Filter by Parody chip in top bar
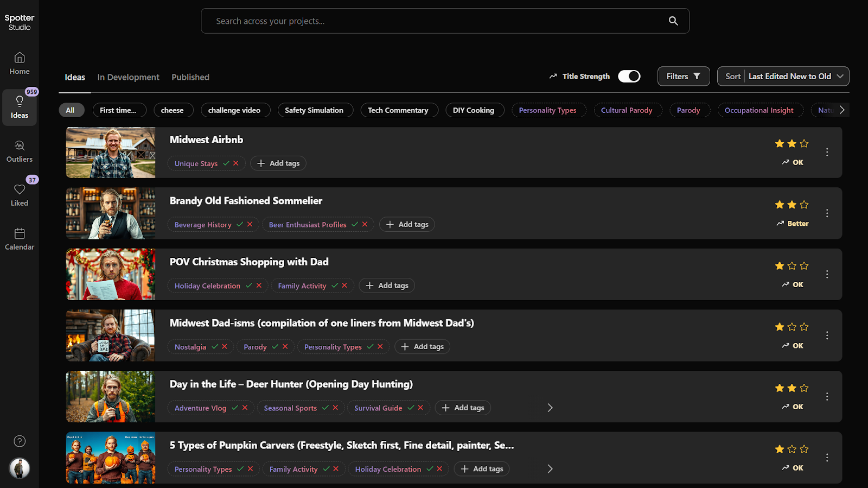Viewport: 868px width, 488px height. pyautogui.click(x=688, y=110)
